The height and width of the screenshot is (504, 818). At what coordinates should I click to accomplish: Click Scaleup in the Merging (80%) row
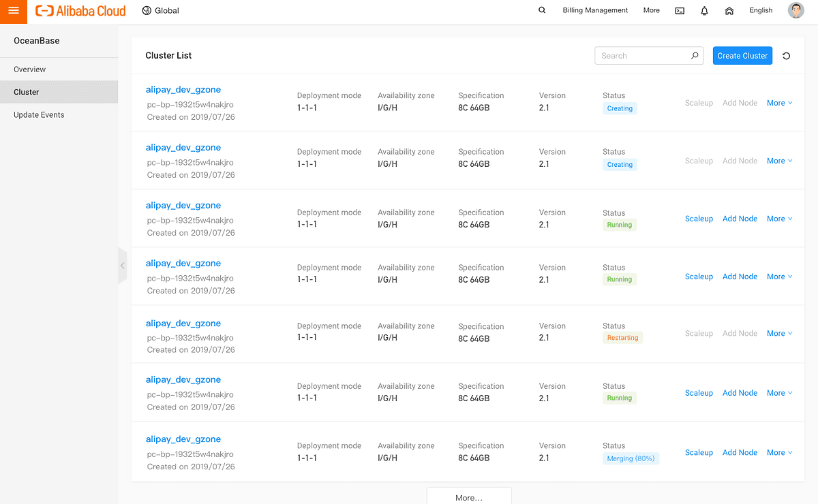tap(699, 453)
